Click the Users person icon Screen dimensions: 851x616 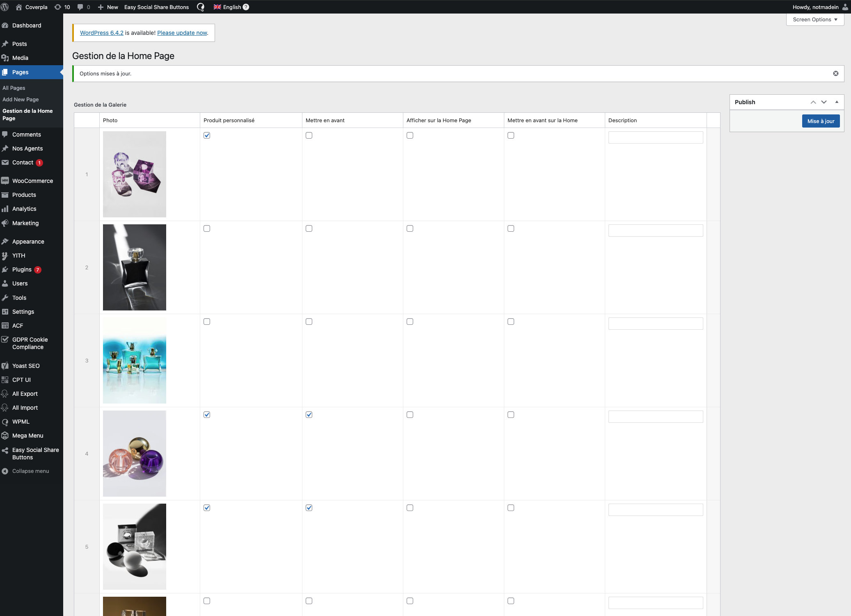[5, 283]
